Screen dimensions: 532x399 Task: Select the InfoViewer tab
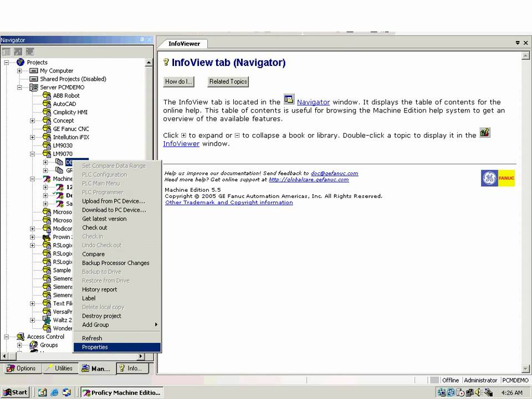pos(184,43)
